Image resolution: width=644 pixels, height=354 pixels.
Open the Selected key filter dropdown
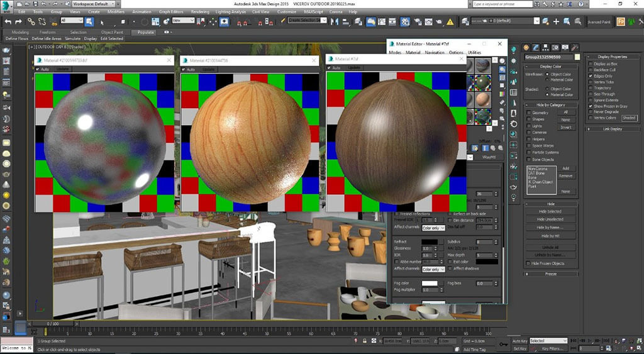(x=548, y=341)
